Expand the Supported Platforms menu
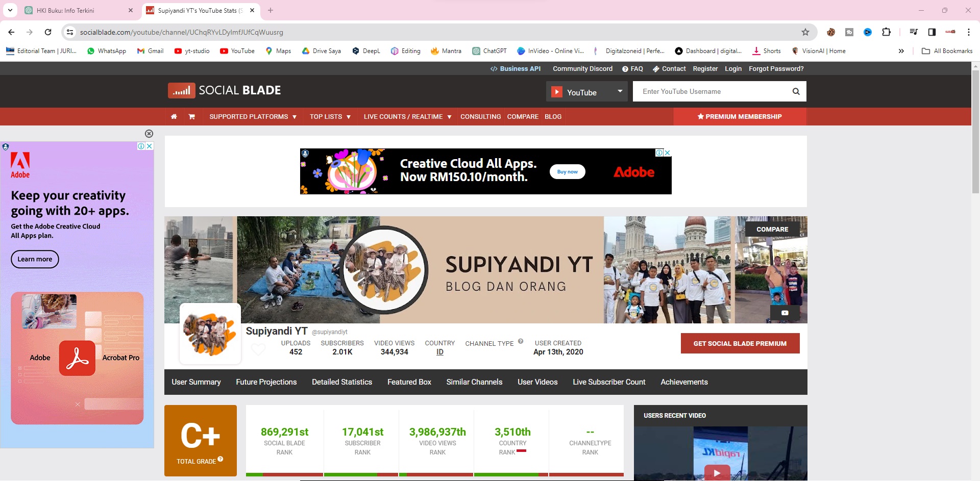This screenshot has height=481, width=980. coord(253,117)
